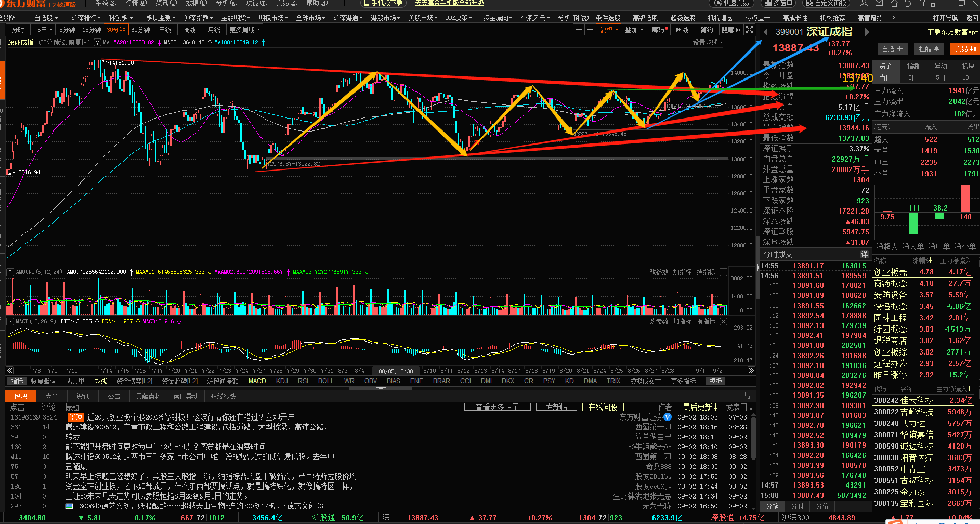Open post about 腾达建设600512 低价绩优股
980x524 pixels.
[x=200, y=456]
